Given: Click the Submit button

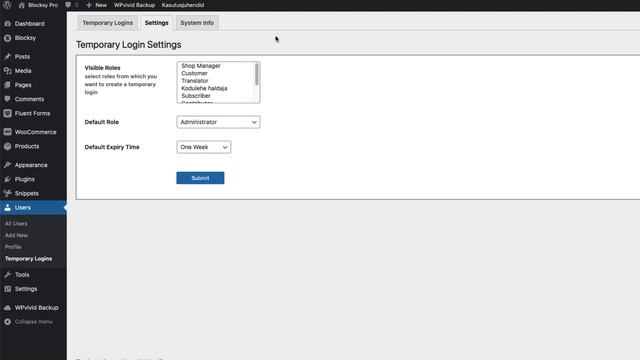Looking at the screenshot, I should click(200, 178).
